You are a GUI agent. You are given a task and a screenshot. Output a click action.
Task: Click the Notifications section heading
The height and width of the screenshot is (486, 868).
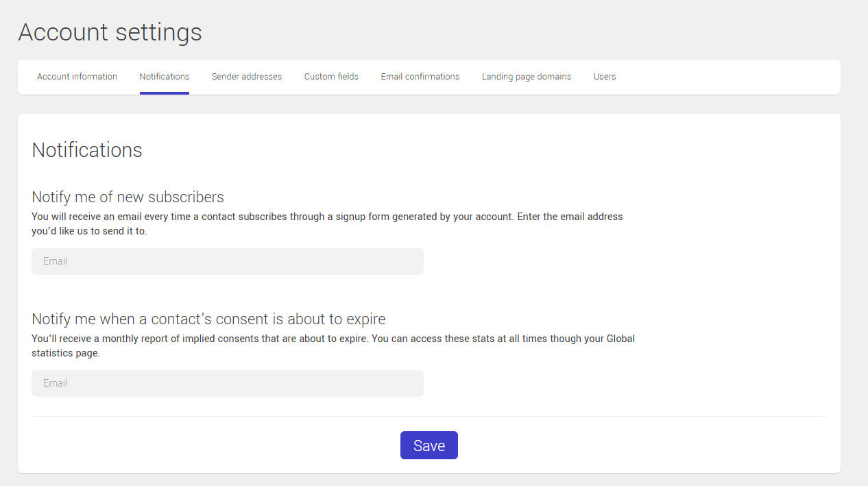(86, 150)
